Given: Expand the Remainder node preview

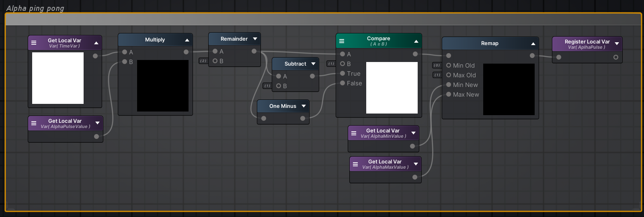Looking at the screenshot, I should click(x=255, y=39).
